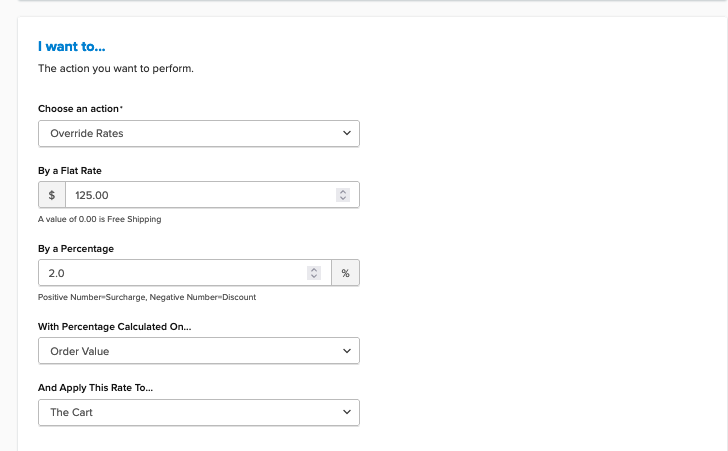Open the Override Rates action dropdown
Image resolution: width=728 pixels, height=451 pixels.
pyautogui.click(x=198, y=133)
